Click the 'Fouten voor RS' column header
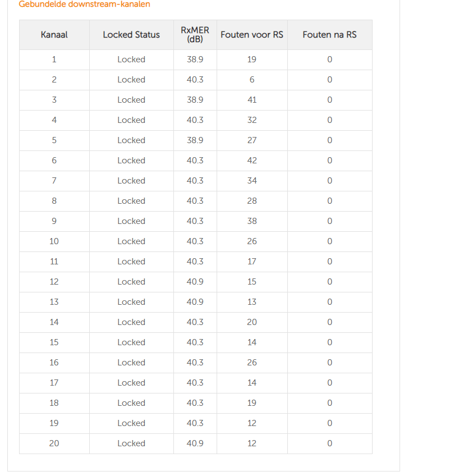This screenshot has height=476, width=459. (252, 35)
